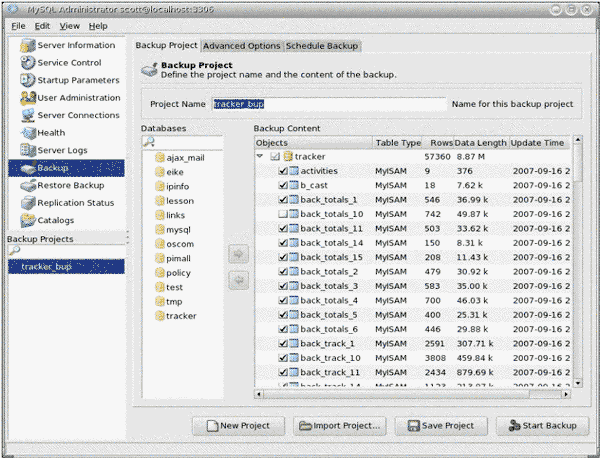Click the remove-from-backup left arrow button
Viewport: 600px width, 458px height.
[x=238, y=281]
